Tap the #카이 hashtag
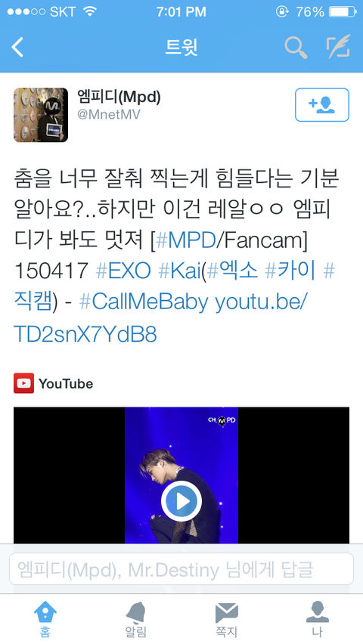Image resolution: width=363 pixels, height=644 pixels. 290,271
